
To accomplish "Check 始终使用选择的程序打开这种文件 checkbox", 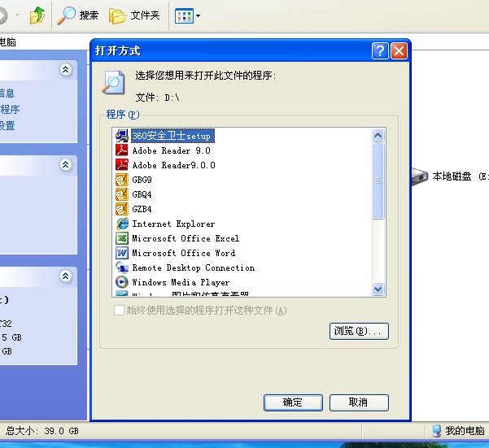I will pyautogui.click(x=119, y=311).
